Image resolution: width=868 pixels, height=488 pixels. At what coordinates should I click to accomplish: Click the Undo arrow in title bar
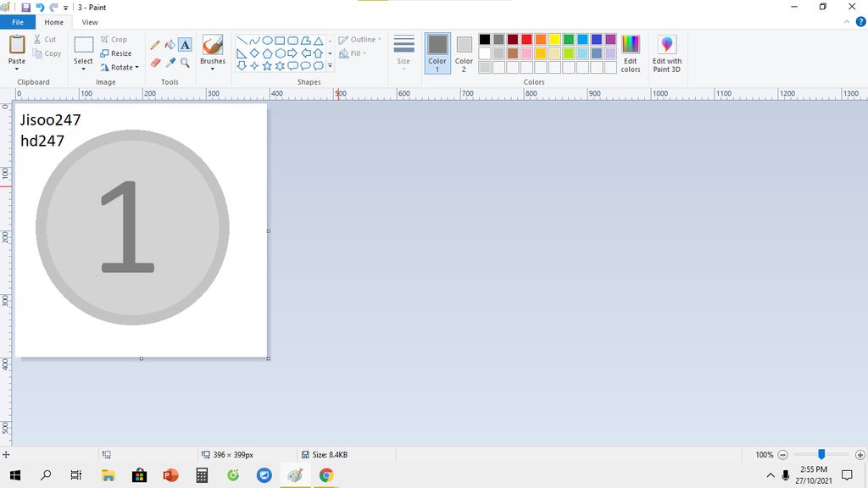point(40,7)
